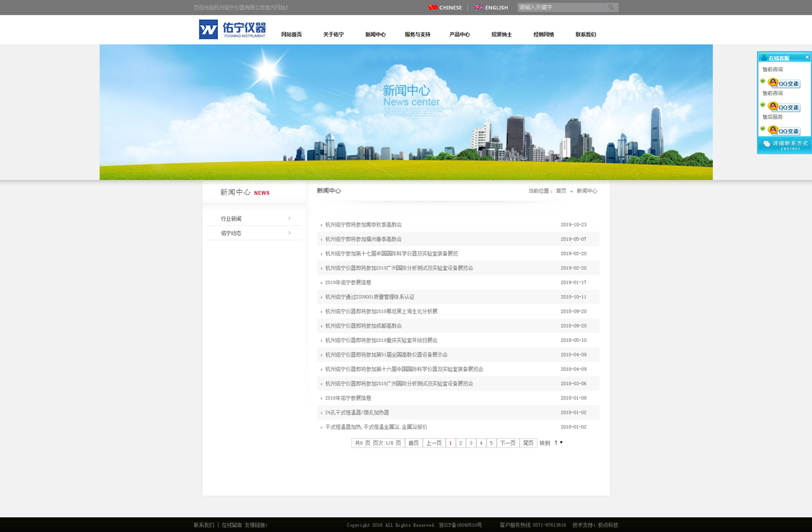
Task: Switch language to CHINESE
Action: click(x=445, y=7)
